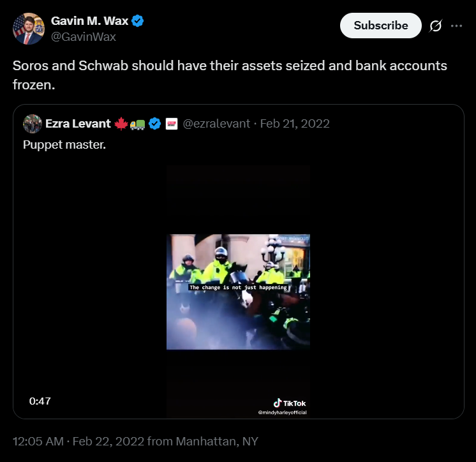
Task: Click the TikTok logo watermark on the video
Action: pos(290,403)
